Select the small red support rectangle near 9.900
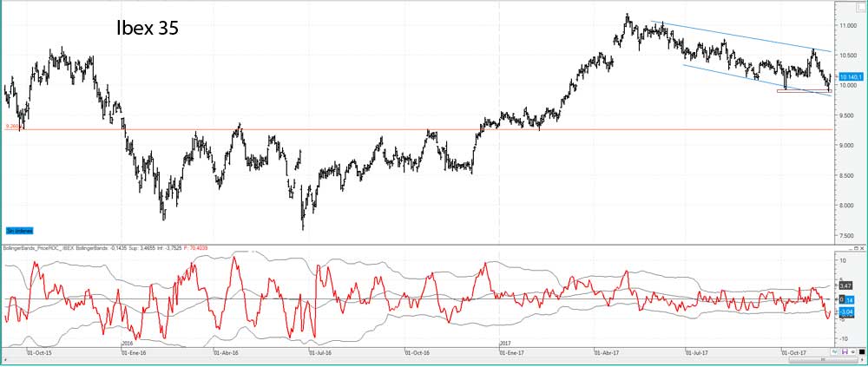The width and height of the screenshot is (868, 367). pos(805,91)
